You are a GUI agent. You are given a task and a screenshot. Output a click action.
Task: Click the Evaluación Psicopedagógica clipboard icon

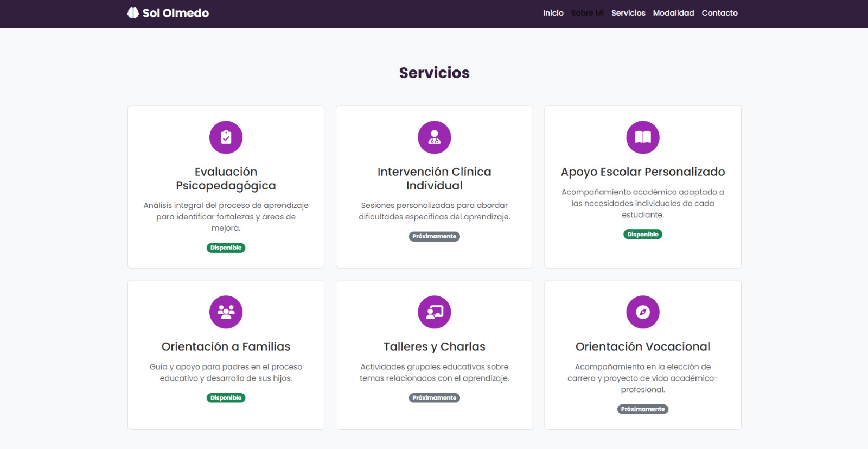click(226, 137)
